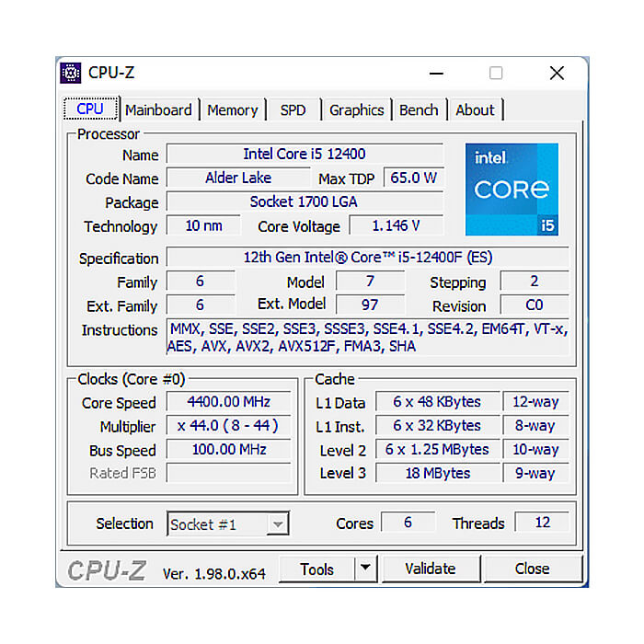Image resolution: width=644 pixels, height=644 pixels.
Task: Click the L1 Data associativity '12-way'
Action: click(535, 402)
